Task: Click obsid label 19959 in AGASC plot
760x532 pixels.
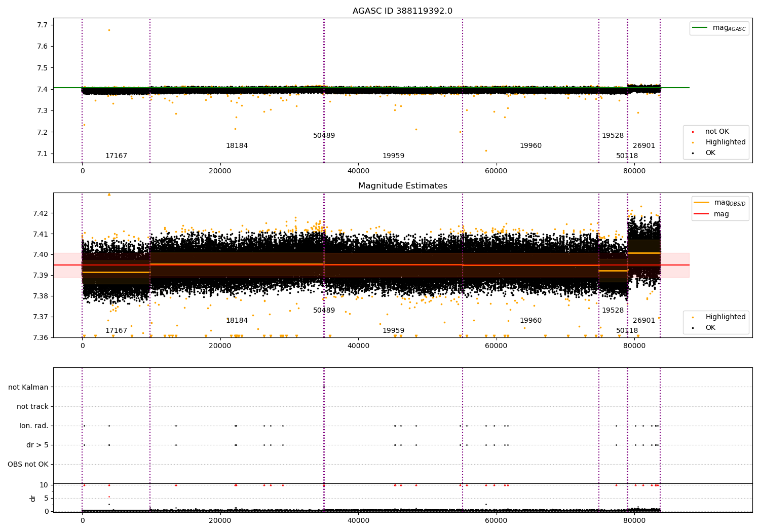Action: click(393, 156)
